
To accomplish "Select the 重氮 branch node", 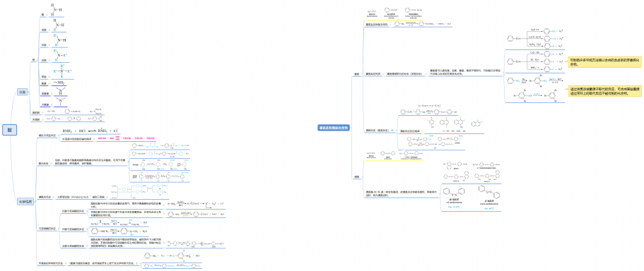I will coord(357,74).
